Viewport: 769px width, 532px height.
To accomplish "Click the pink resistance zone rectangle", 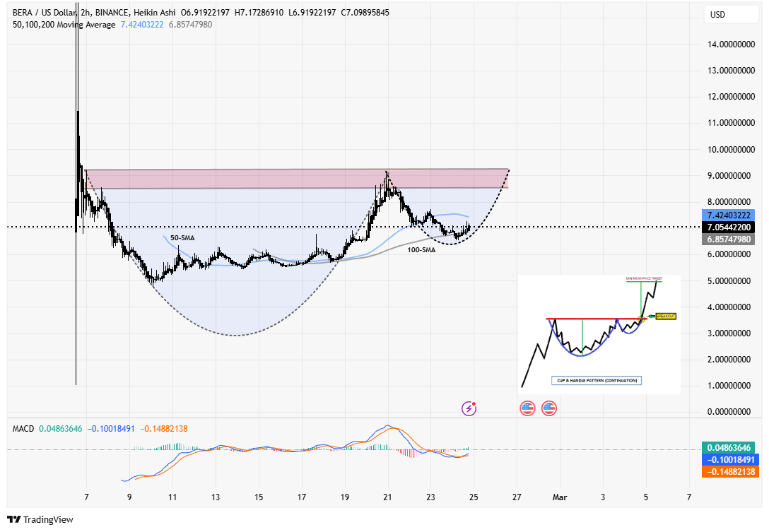I will pos(297,179).
